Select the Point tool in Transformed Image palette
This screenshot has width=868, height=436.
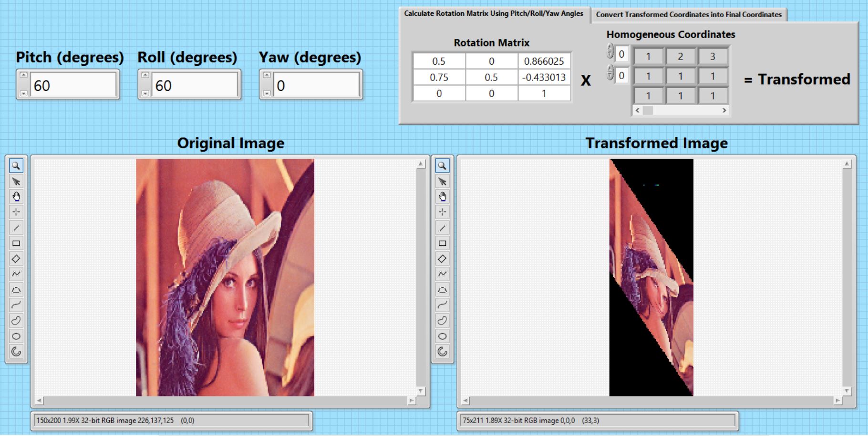443,212
